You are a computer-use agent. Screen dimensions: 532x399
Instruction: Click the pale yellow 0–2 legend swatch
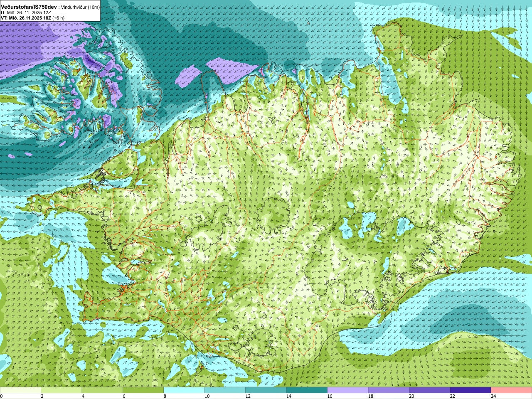point(21,390)
